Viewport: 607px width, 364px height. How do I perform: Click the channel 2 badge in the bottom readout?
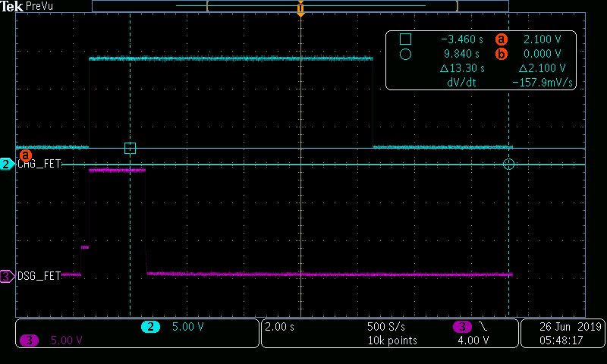point(150,327)
